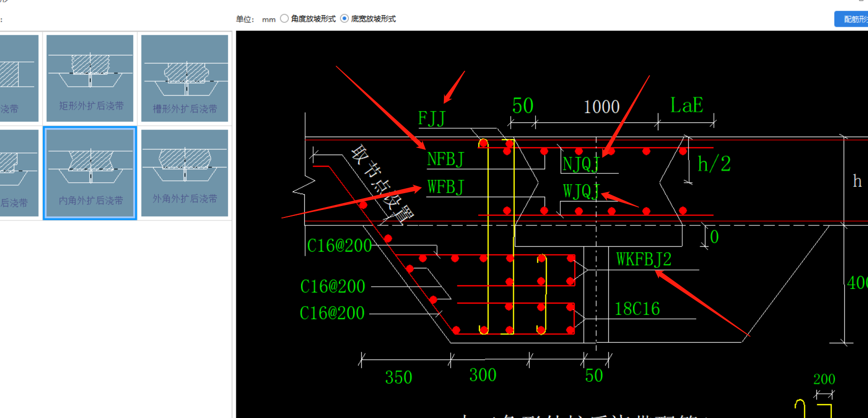Edit the NJQJ rebar label
This screenshot has width=868, height=418.
(x=581, y=164)
